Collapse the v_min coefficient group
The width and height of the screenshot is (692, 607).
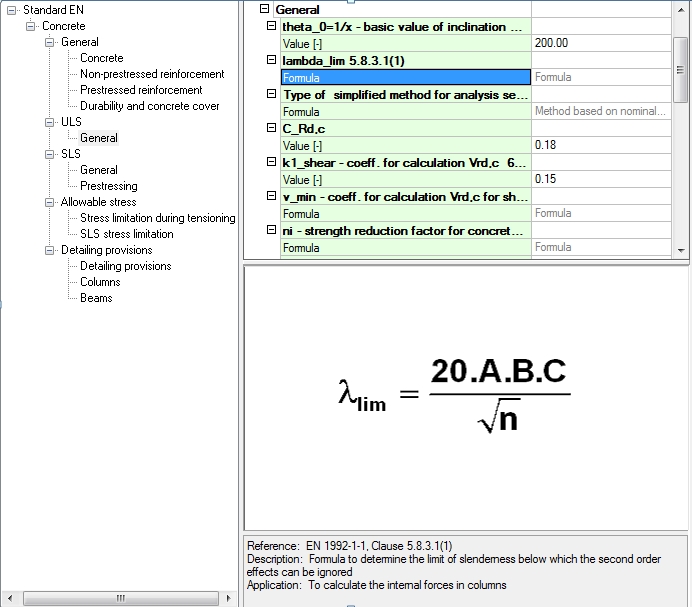pyautogui.click(x=271, y=196)
